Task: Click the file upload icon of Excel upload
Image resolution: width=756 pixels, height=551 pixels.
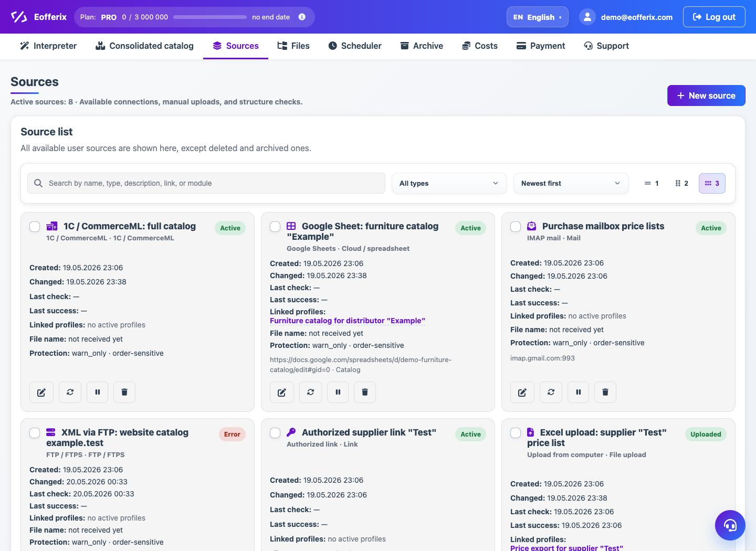Action: [x=531, y=432]
